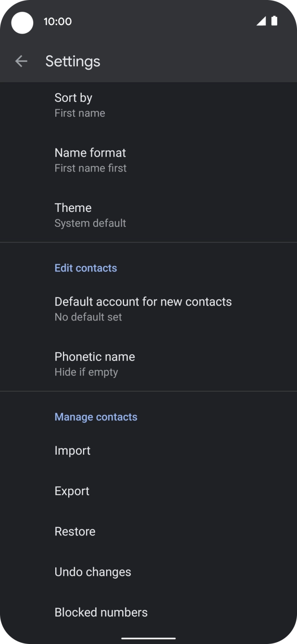The width and height of the screenshot is (297, 644).
Task: Tap the back arrow icon
Action: 21,61
